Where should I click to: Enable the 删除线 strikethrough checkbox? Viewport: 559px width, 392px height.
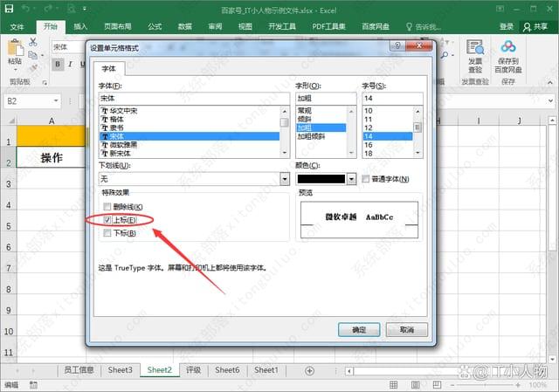(x=107, y=206)
